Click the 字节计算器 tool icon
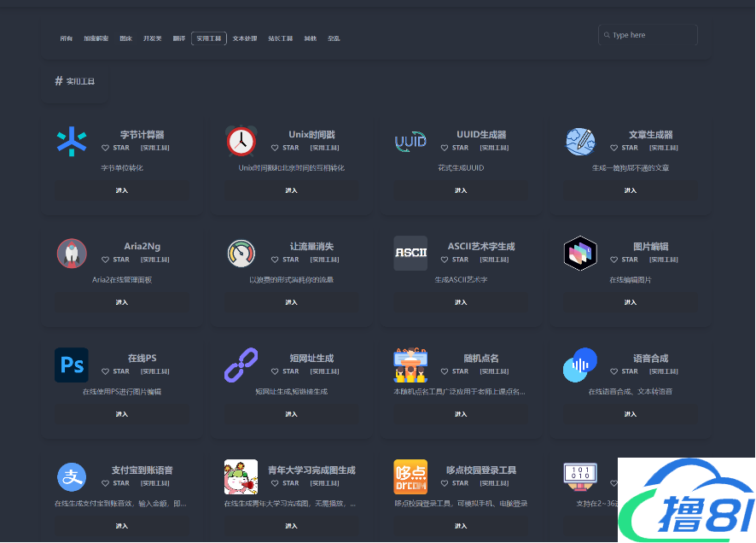Screen dimensions: 756x543 pos(72,142)
